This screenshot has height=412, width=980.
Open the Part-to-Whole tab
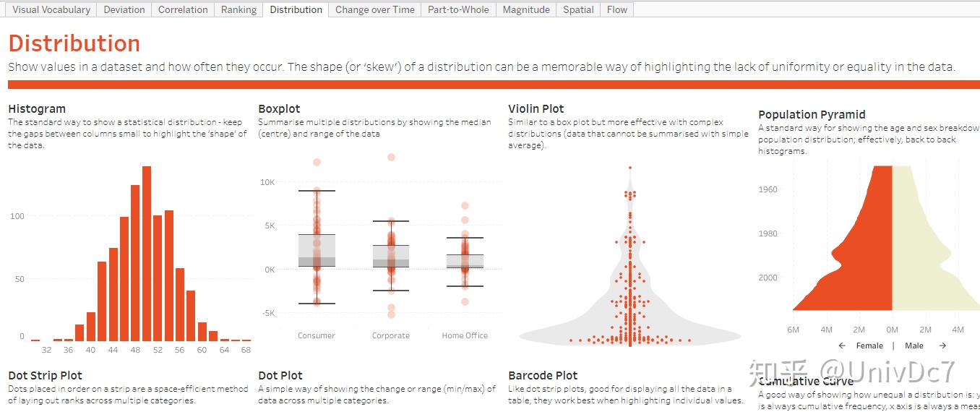coord(458,9)
